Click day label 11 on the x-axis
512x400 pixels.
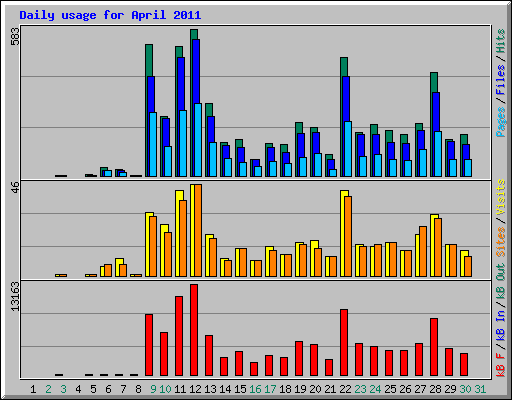click(180, 389)
